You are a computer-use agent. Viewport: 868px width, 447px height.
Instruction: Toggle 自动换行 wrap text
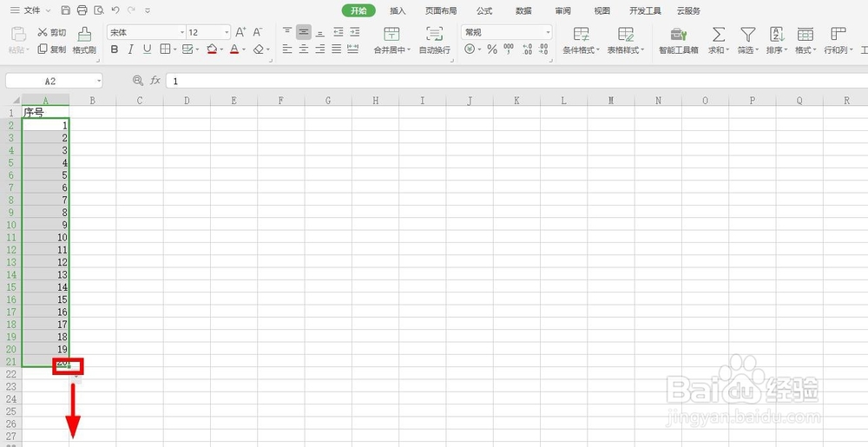(435, 41)
